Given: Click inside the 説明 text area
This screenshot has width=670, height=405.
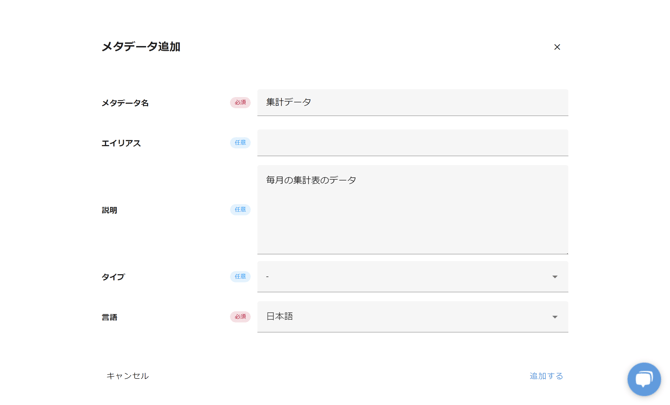Looking at the screenshot, I should [x=412, y=210].
